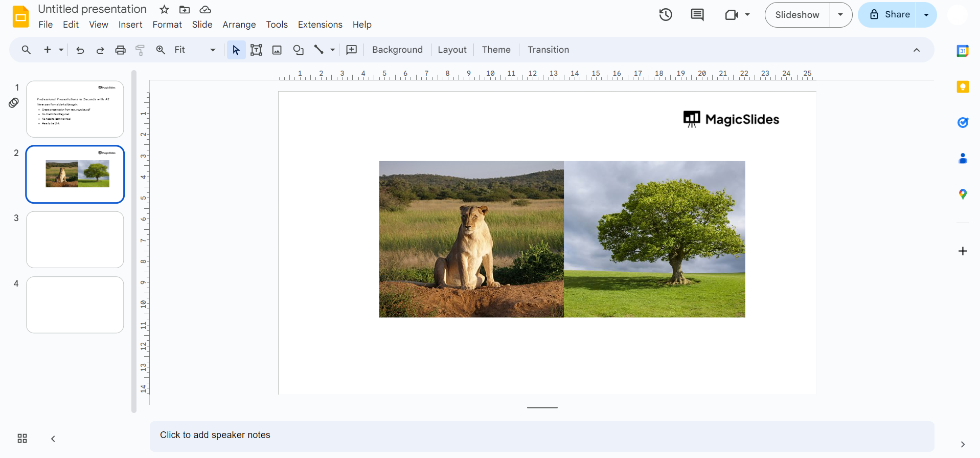Viewport: 980px width, 458px height.
Task: Open the Slideshow options dropdown arrow
Action: [x=840, y=15]
